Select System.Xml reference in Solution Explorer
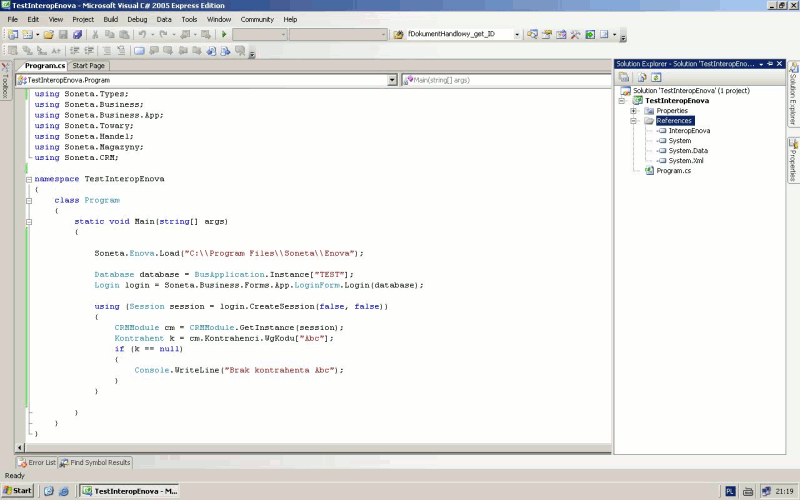Viewport: 800px width, 500px height. (x=686, y=161)
